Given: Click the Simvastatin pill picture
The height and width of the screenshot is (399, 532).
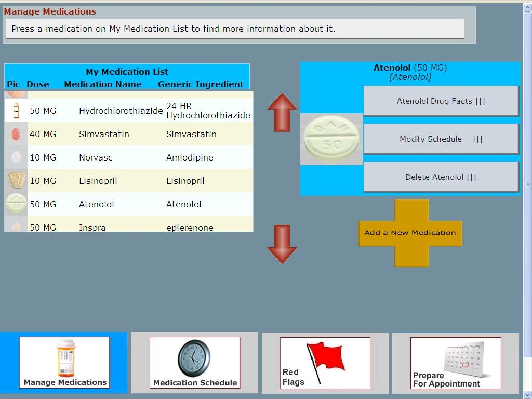Looking at the screenshot, I should click(16, 134).
